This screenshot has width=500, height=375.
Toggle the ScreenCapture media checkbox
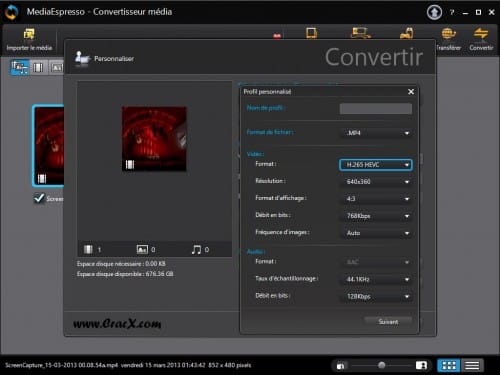pos(39,198)
